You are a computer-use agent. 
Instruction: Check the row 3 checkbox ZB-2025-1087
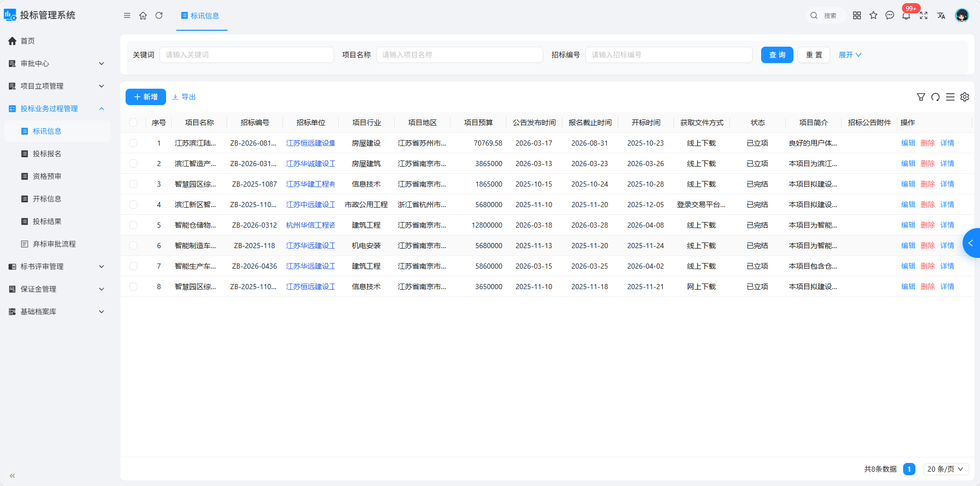(x=133, y=184)
